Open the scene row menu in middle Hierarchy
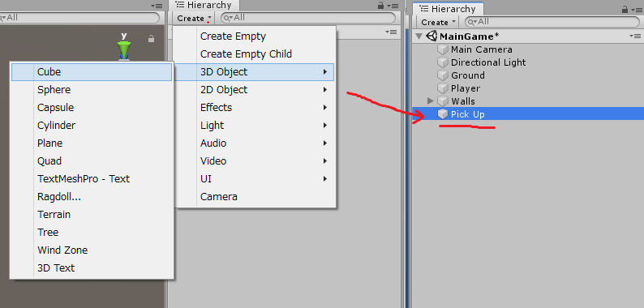 coord(390,32)
